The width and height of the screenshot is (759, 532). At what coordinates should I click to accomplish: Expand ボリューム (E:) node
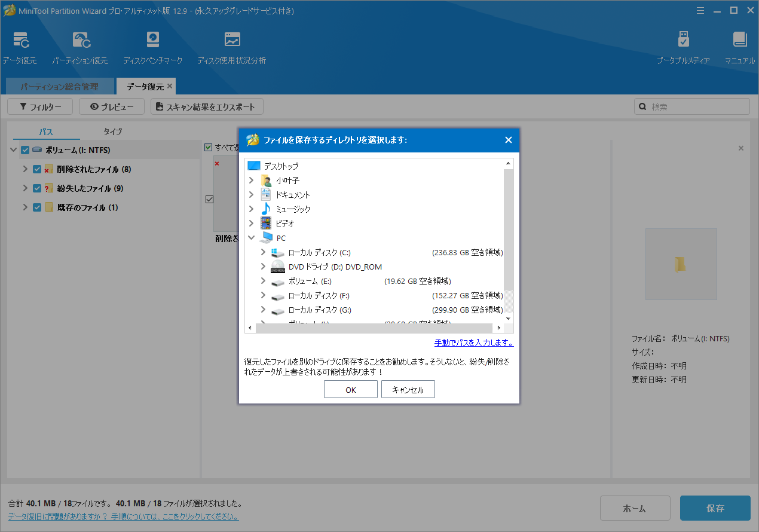click(x=263, y=281)
